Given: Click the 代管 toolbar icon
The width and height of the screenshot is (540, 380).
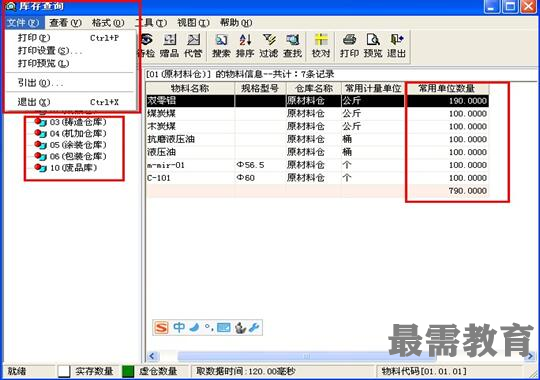Looking at the screenshot, I should [193, 46].
